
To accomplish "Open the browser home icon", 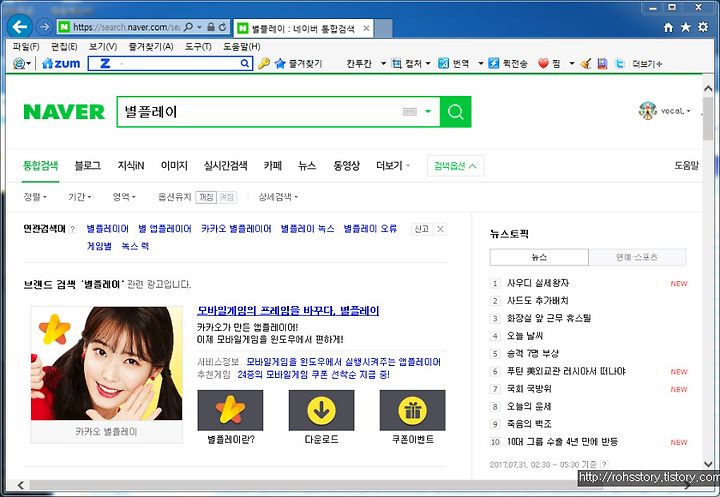I will pos(669,28).
